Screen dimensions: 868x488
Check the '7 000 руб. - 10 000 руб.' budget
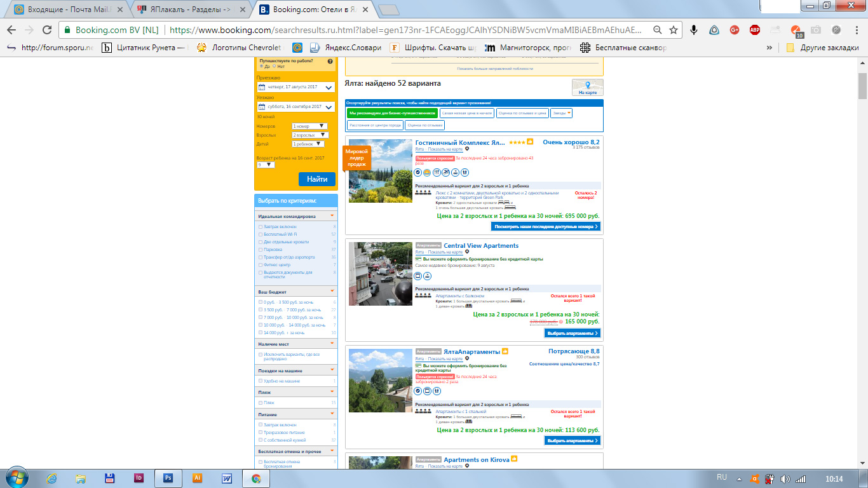pyautogui.click(x=261, y=317)
